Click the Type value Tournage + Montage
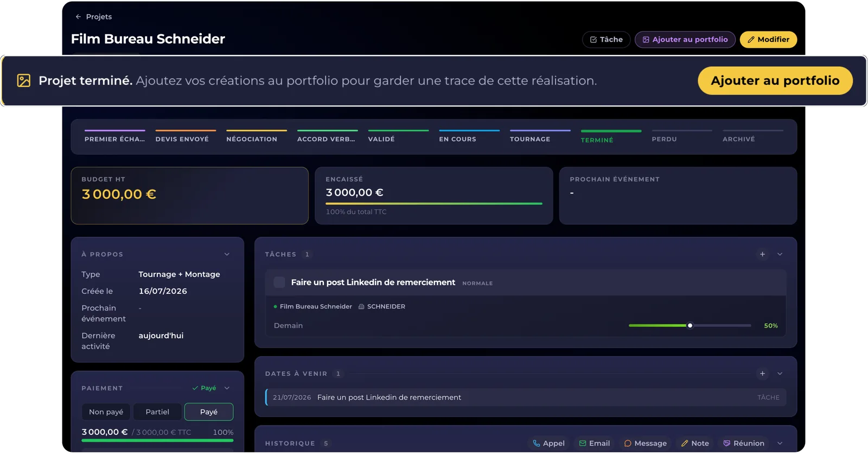 pos(179,275)
